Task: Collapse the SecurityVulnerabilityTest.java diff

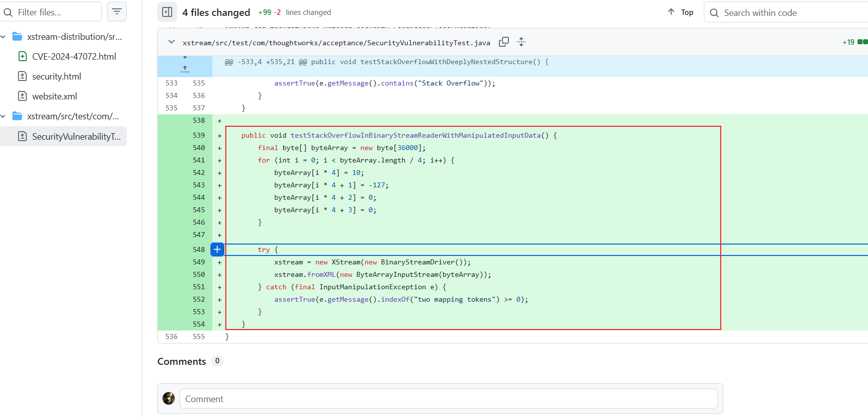Action: [x=172, y=42]
